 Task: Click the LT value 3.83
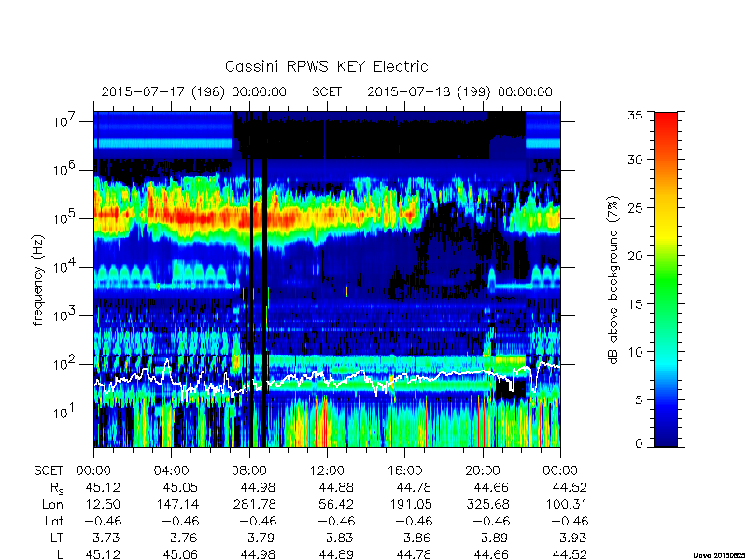(340, 538)
